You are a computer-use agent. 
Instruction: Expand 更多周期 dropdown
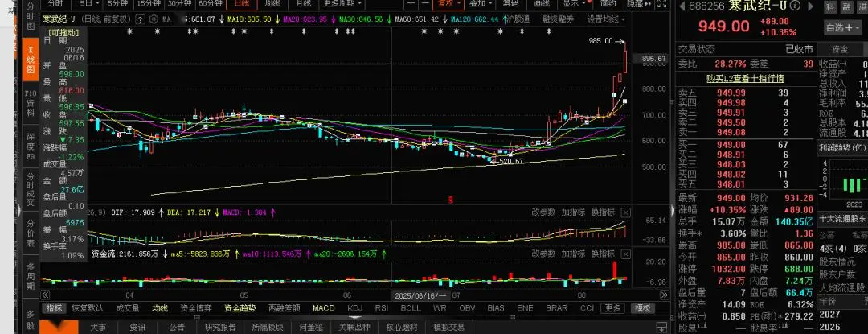point(343,3)
